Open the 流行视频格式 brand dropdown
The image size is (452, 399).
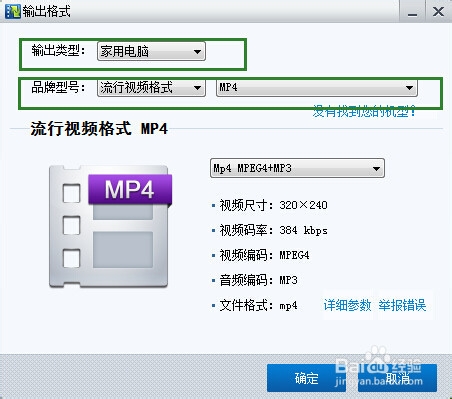click(x=151, y=88)
